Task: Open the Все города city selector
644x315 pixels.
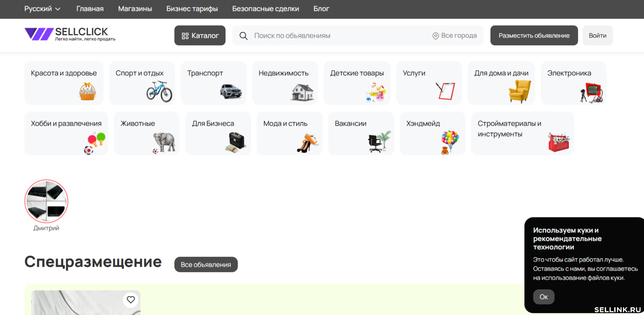Action: tap(454, 36)
